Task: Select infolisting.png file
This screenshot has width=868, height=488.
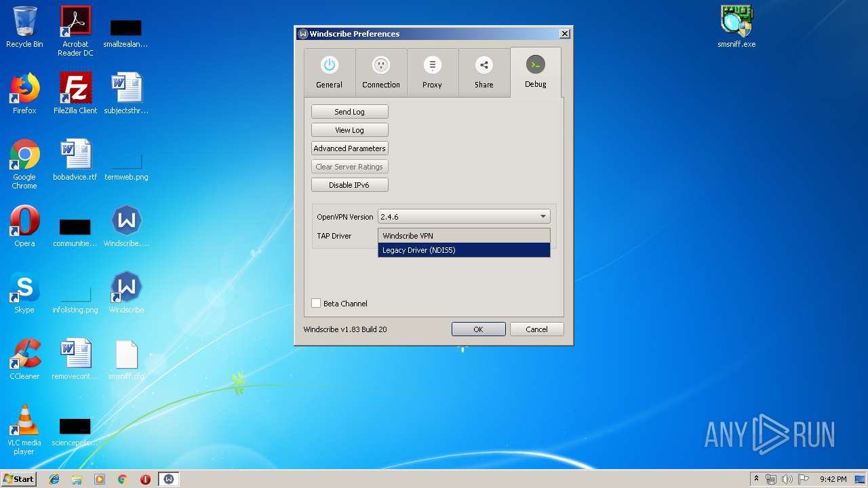Action: click(75, 298)
